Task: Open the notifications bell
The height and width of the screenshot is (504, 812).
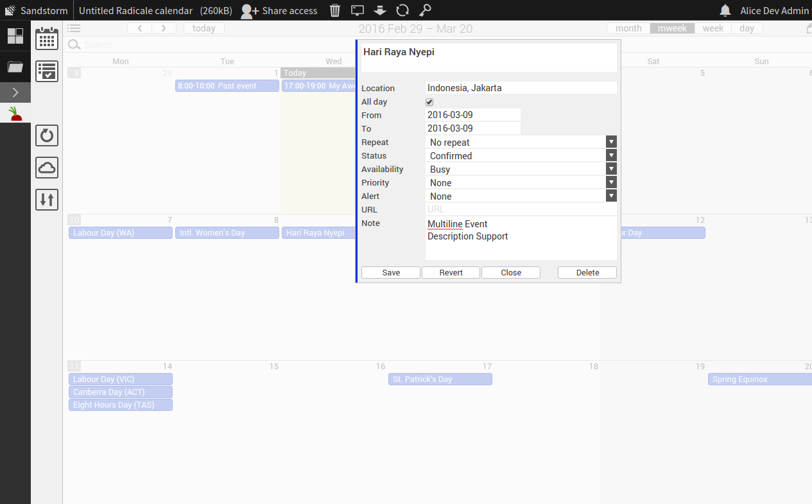Action: 725,10
